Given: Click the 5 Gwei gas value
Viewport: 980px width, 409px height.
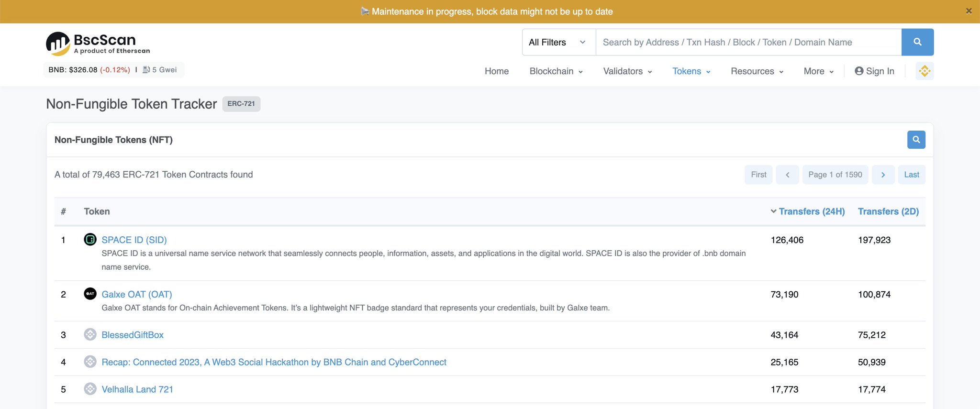Looking at the screenshot, I should (x=165, y=70).
